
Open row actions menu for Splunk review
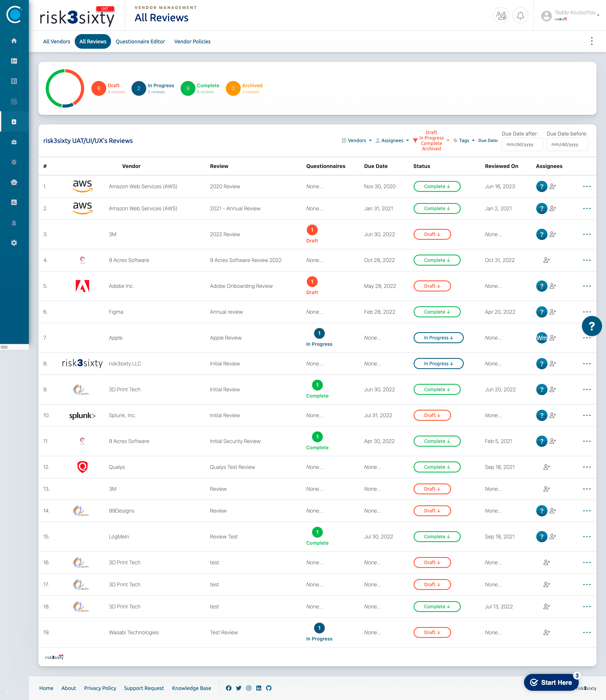(x=587, y=415)
